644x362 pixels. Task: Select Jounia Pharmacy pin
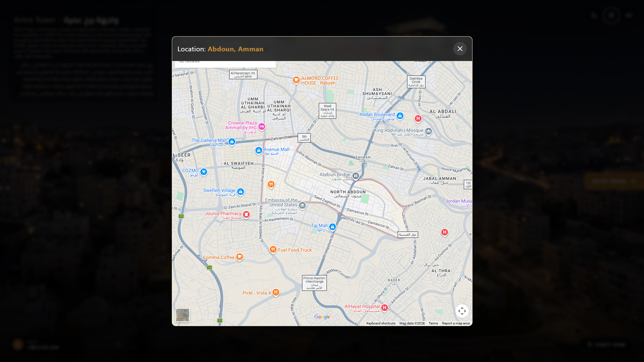click(246, 215)
